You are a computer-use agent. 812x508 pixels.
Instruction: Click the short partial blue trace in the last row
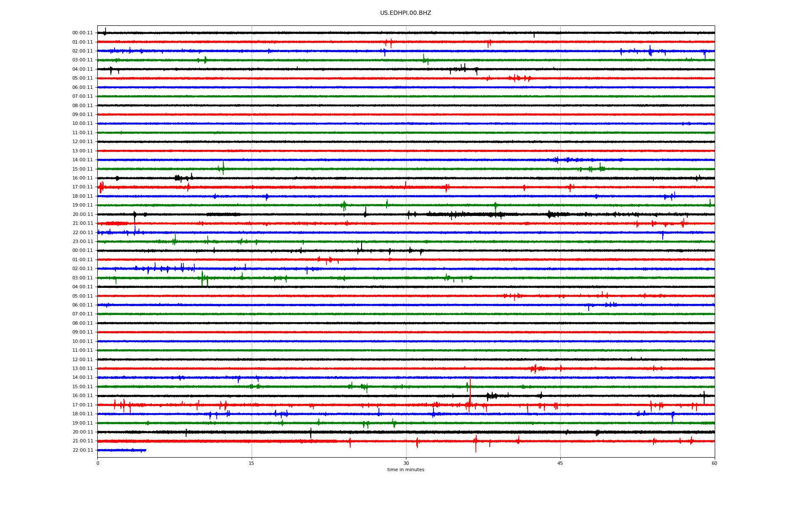pos(122,450)
